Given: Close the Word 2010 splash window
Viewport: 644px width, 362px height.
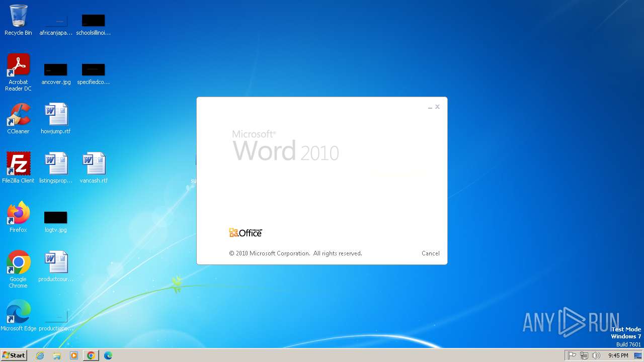Looking at the screenshot, I should pyautogui.click(x=437, y=107).
